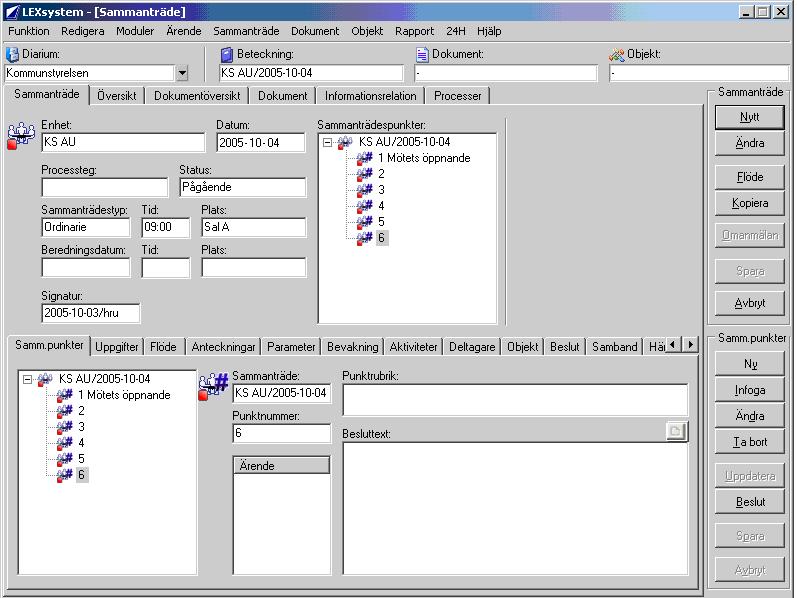Open the Bevakning tab
The image size is (797, 598).
click(353, 347)
